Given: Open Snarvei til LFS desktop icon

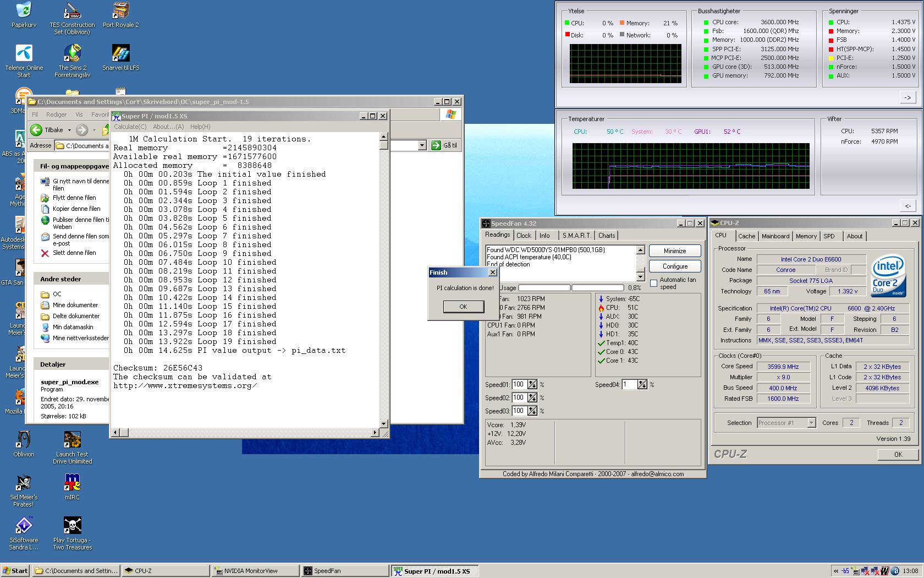Looking at the screenshot, I should pyautogui.click(x=120, y=58).
